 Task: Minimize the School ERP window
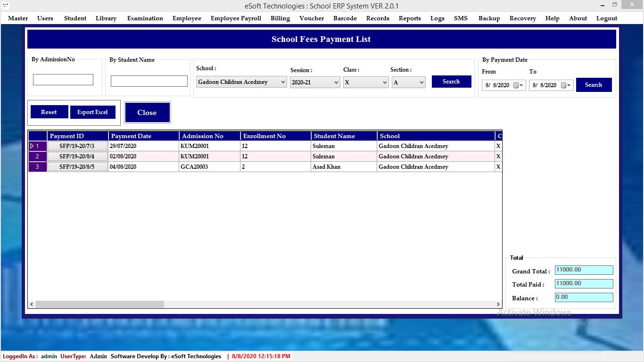(x=602, y=5)
